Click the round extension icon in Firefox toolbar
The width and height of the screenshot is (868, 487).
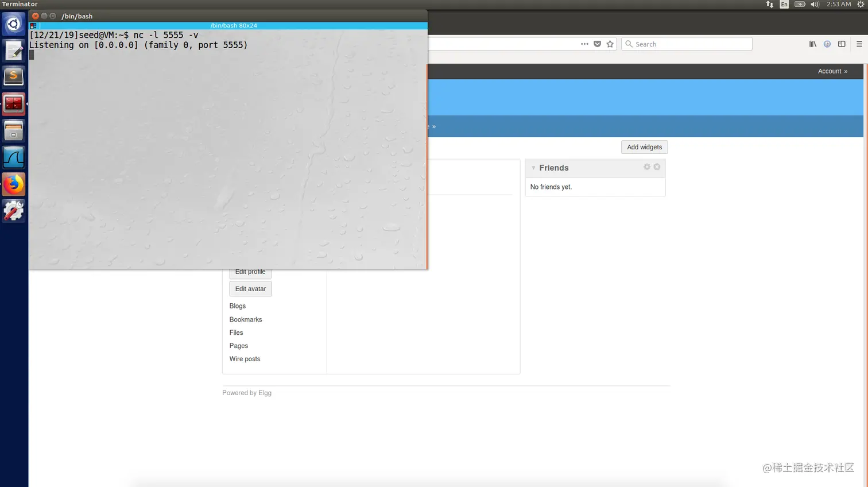(x=827, y=44)
